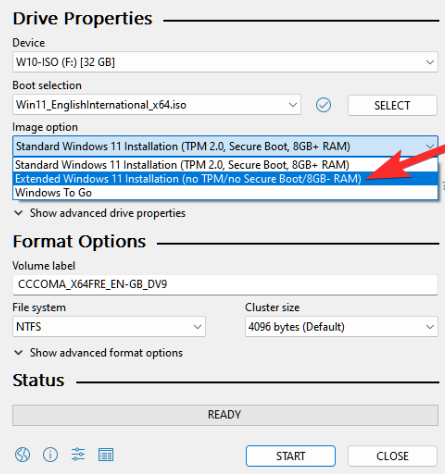
Task: Collapse the Image option combo box
Action: coord(225,146)
